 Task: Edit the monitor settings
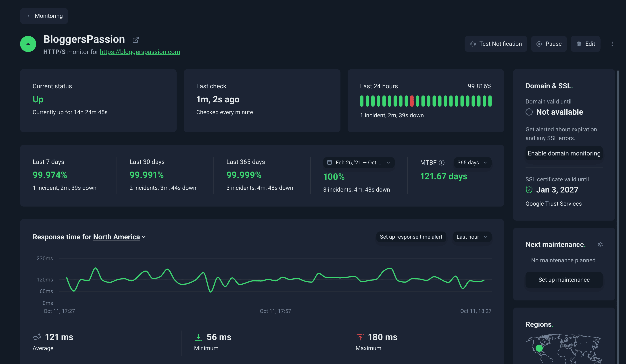pyautogui.click(x=585, y=44)
